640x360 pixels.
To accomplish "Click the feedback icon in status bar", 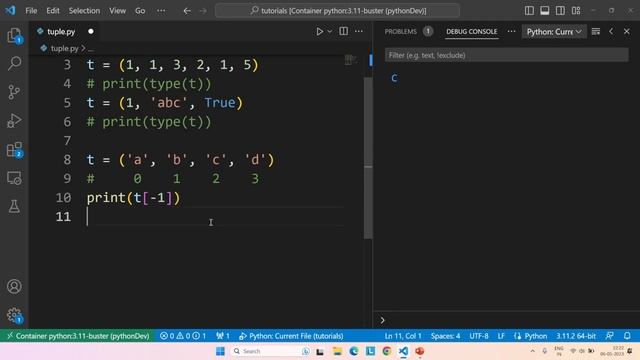I will 610,336.
